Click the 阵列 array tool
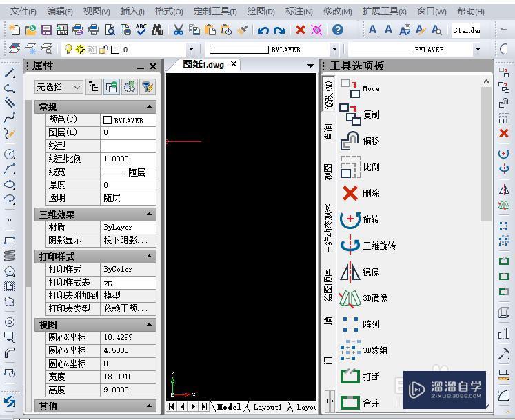Screen dimensions: 515x420 pyautogui.click(x=361, y=324)
